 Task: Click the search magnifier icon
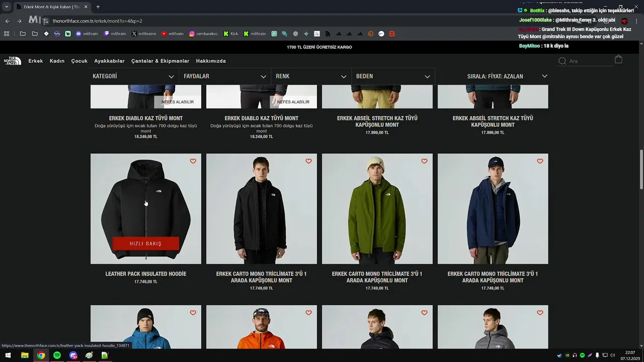point(562,61)
